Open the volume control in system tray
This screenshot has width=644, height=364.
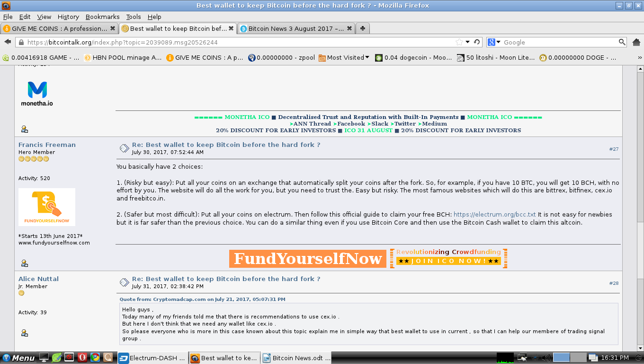tap(546, 358)
